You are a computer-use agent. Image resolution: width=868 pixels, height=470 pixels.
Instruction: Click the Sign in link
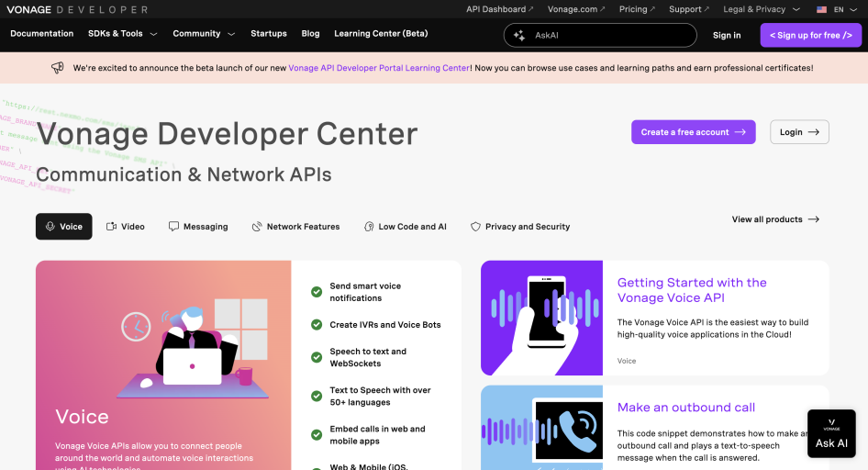pos(727,35)
